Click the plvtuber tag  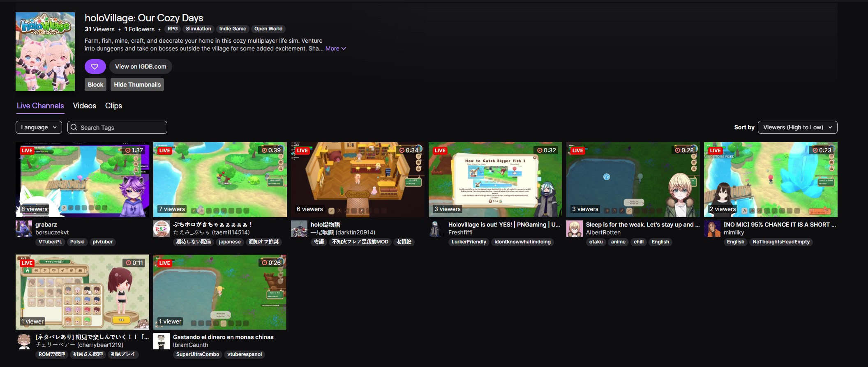[103, 242]
